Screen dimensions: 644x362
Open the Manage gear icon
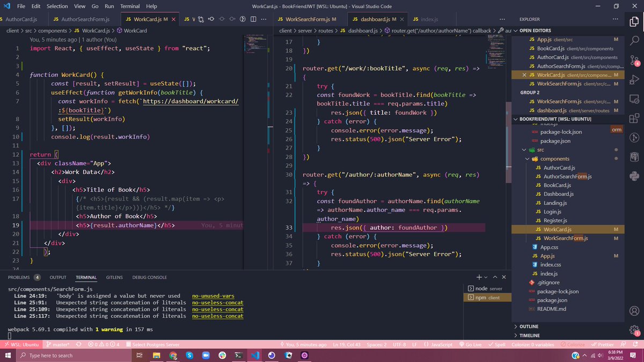tap(634, 330)
